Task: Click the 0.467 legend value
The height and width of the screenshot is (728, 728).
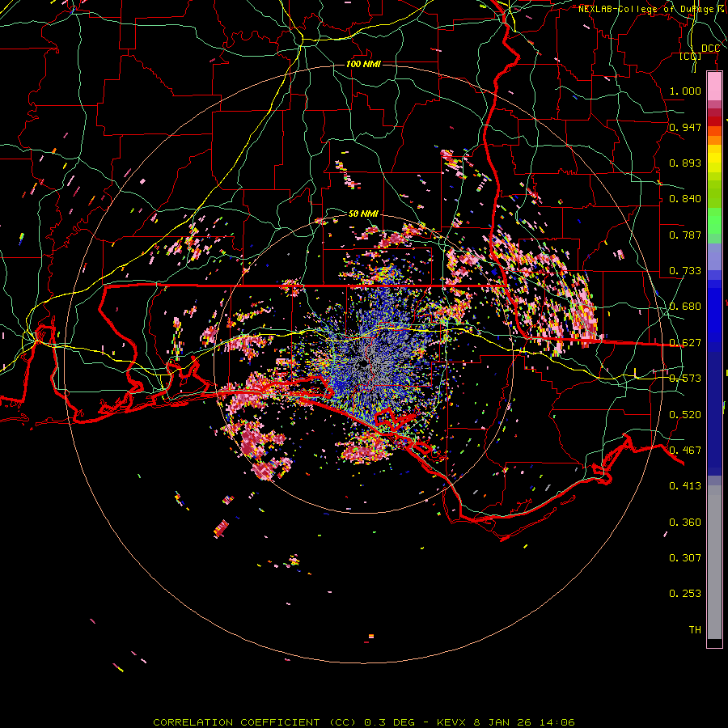Action: [x=685, y=451]
